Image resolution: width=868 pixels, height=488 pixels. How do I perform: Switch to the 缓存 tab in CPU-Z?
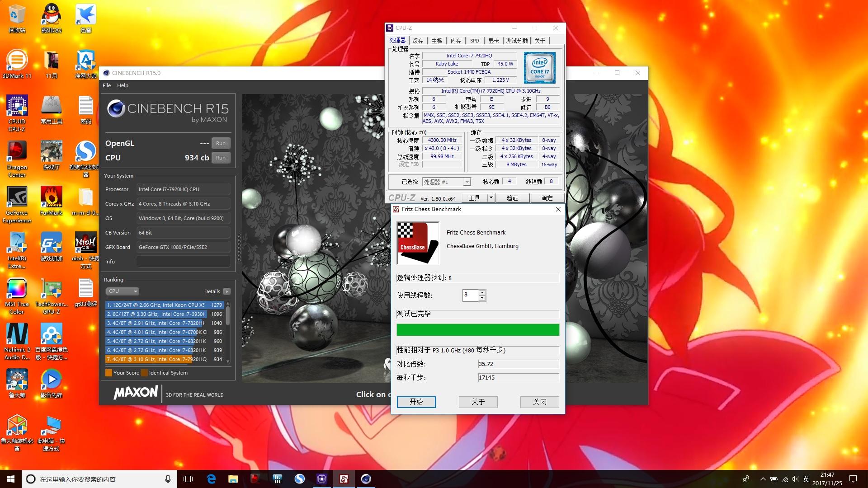coord(418,41)
